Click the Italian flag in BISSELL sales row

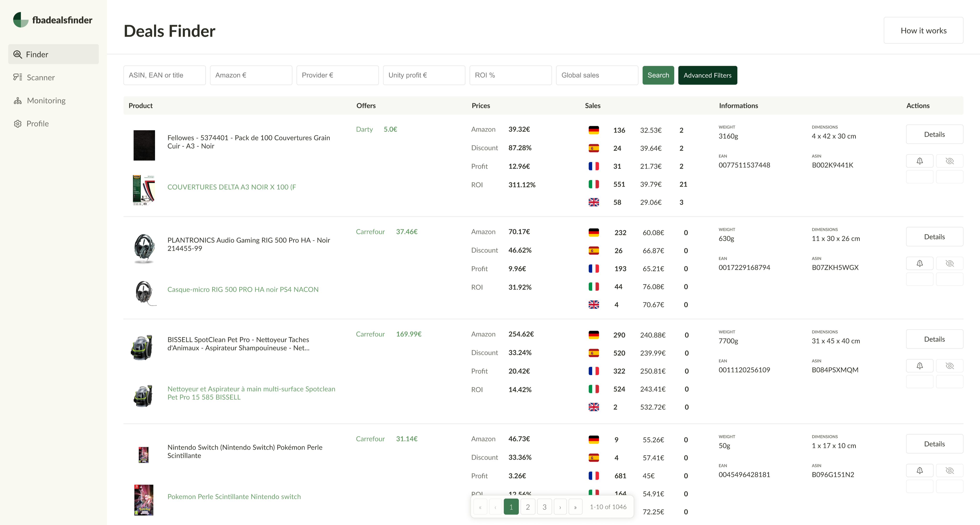coord(593,389)
